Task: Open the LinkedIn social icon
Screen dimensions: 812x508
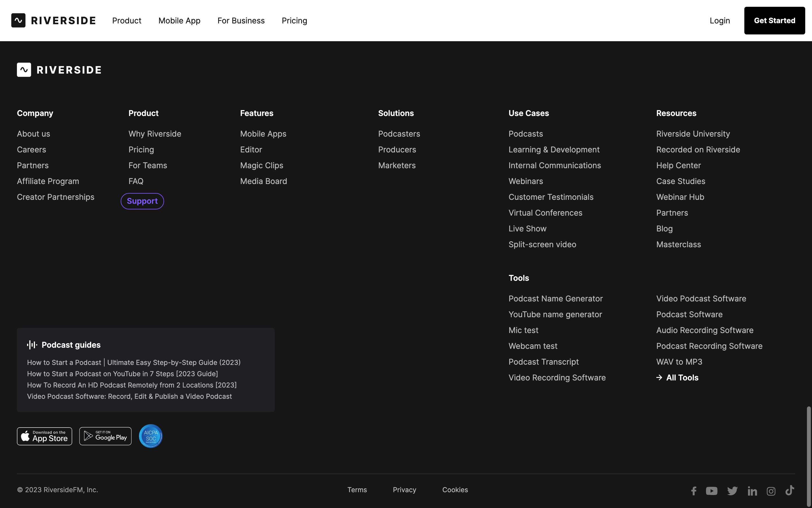Action: (752, 491)
